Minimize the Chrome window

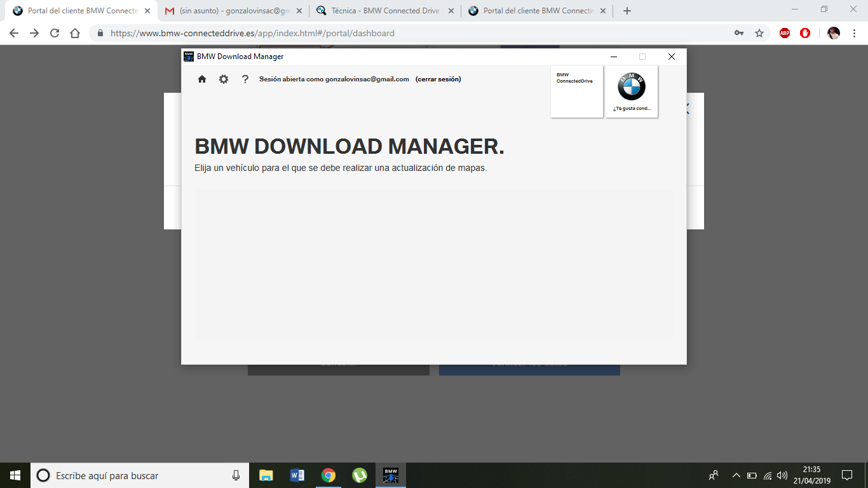coord(796,10)
